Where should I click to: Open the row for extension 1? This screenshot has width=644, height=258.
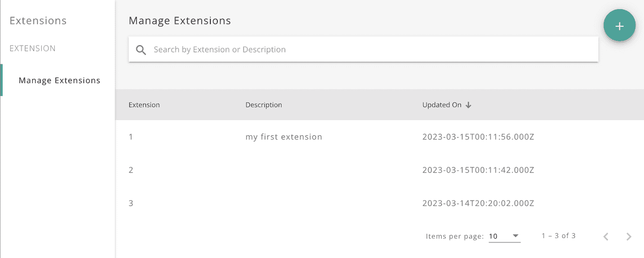131,137
